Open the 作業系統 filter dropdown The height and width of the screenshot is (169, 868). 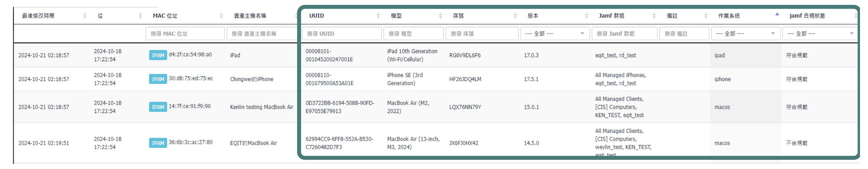tap(745, 34)
